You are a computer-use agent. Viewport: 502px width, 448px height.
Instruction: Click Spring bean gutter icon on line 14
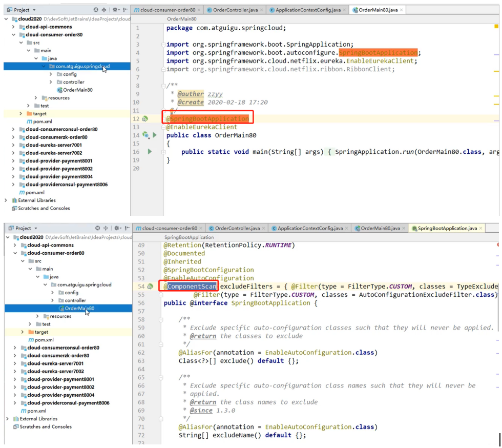click(x=146, y=135)
